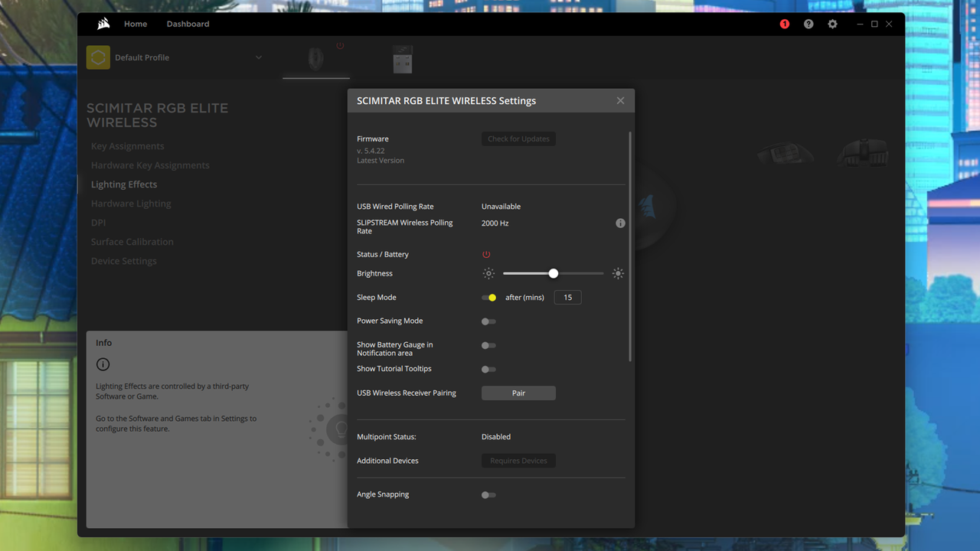
Task: Open iCUE settings gear
Action: [832, 24]
